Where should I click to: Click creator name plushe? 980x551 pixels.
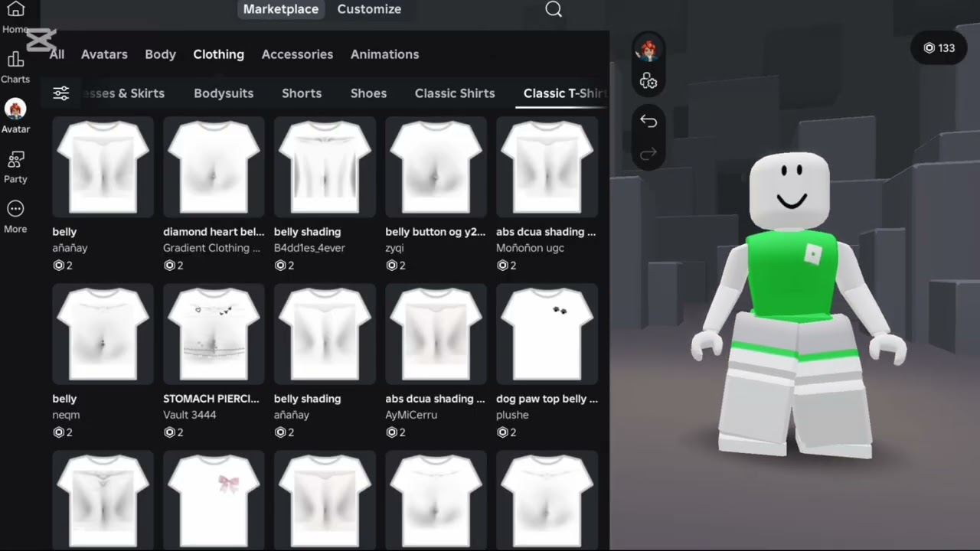point(512,415)
